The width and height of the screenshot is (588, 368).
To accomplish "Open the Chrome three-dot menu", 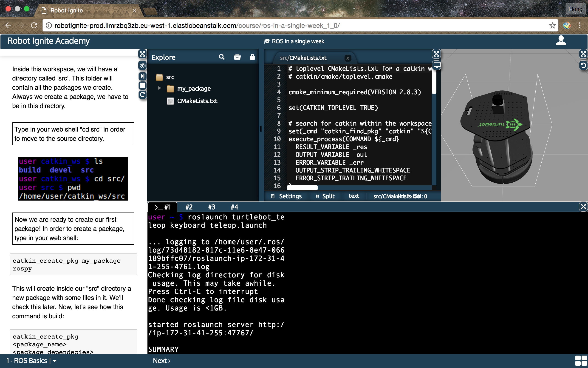I will (x=580, y=25).
